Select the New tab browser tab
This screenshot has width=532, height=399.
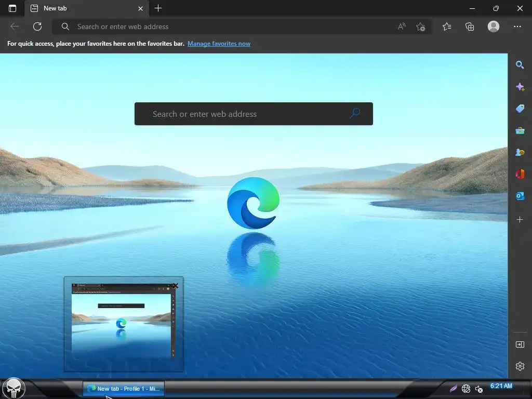(87, 8)
